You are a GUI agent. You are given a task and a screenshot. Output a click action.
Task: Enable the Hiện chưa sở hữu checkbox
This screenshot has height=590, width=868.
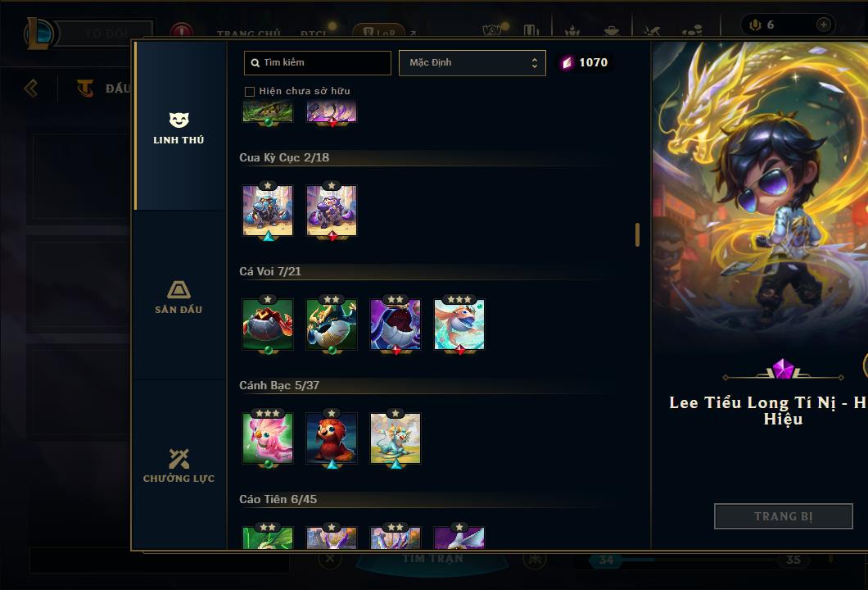[250, 92]
